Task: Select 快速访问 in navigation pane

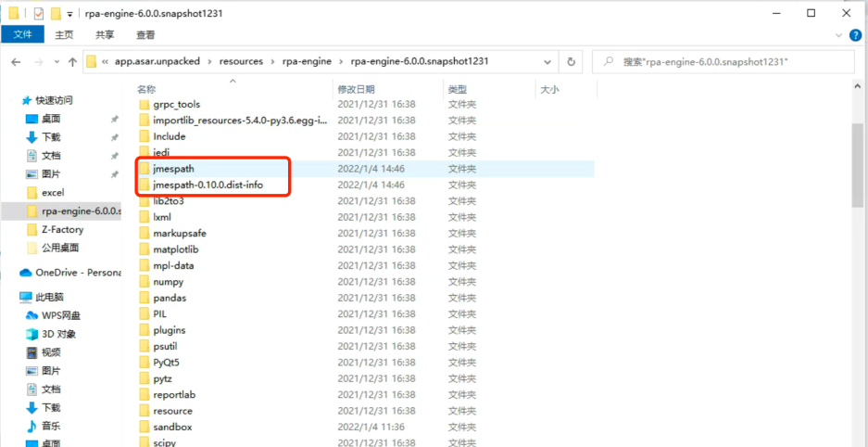Action: (x=54, y=100)
